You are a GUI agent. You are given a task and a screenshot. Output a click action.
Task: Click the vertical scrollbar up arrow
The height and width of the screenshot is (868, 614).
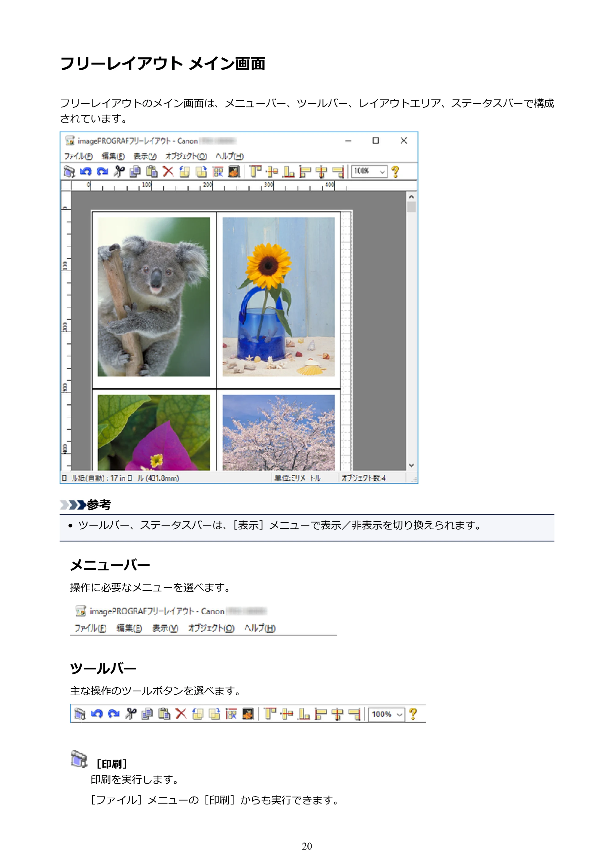411,197
